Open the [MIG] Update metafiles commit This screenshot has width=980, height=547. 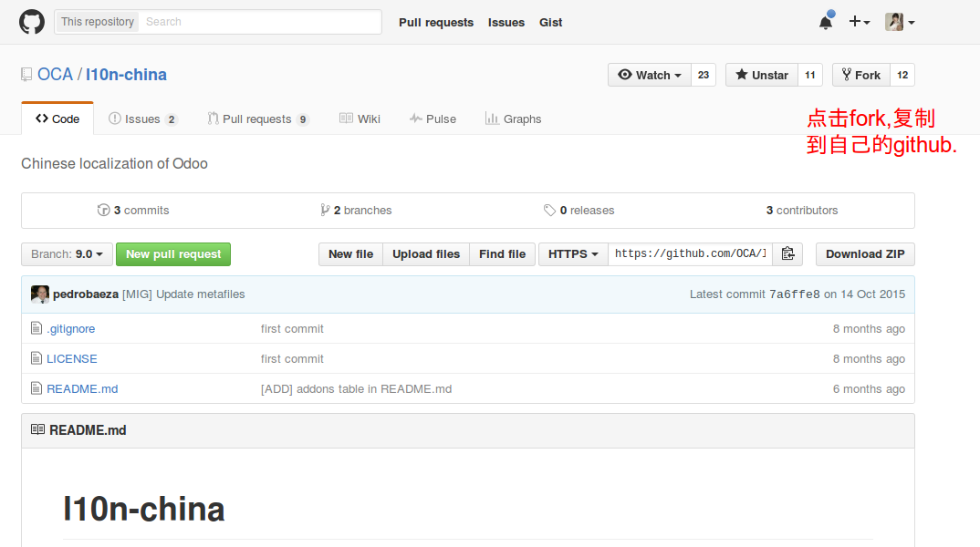[183, 294]
